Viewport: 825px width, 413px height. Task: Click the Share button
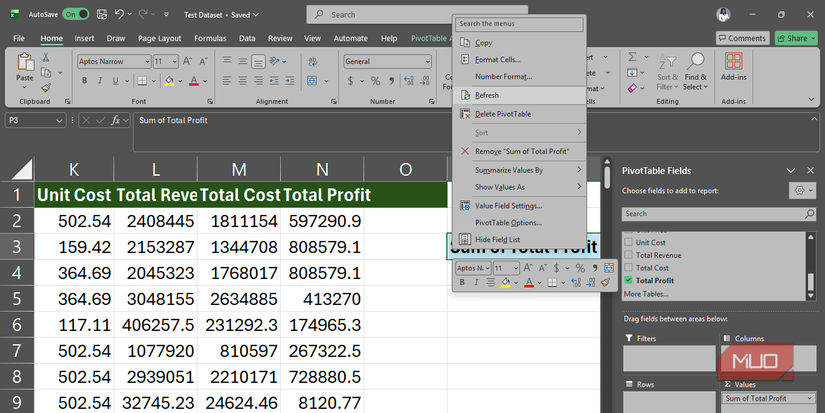[796, 38]
